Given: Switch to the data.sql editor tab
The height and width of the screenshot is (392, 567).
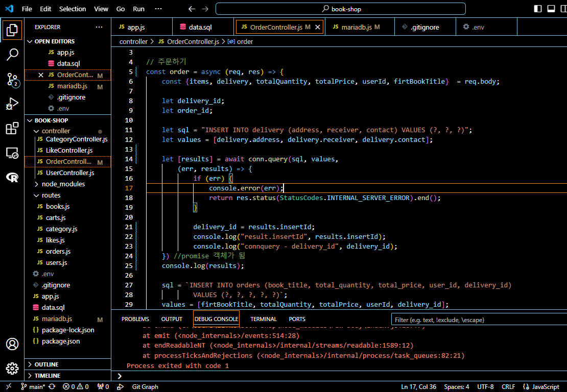Looking at the screenshot, I should (203, 27).
